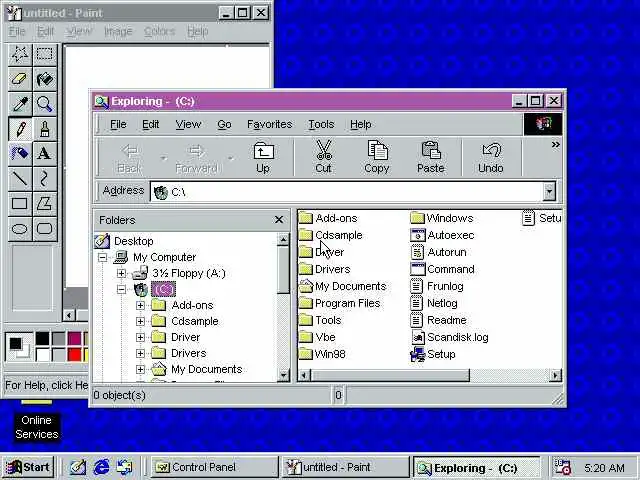Viewport: 640px width, 480px height.
Task: Click the Copy toolbar button
Action: (x=377, y=158)
